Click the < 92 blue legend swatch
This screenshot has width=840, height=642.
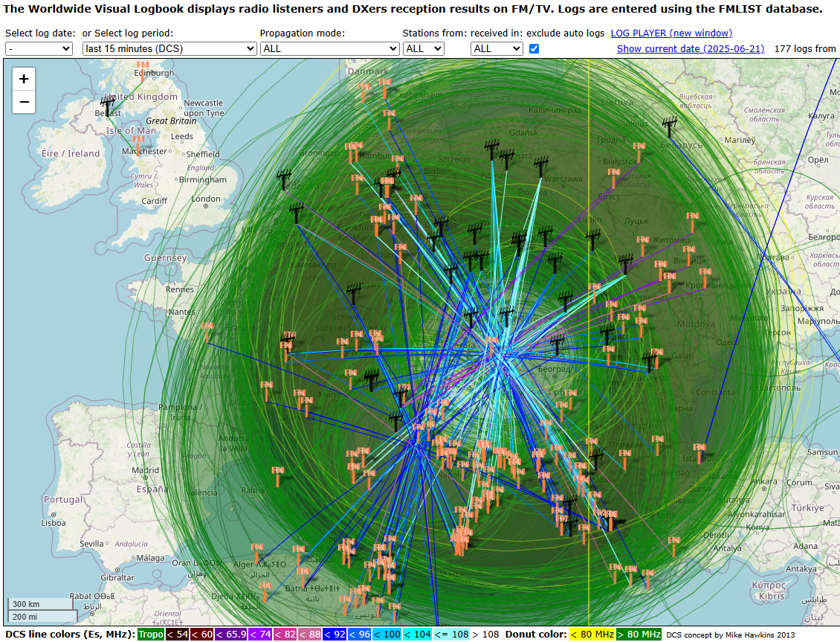pyautogui.click(x=335, y=635)
